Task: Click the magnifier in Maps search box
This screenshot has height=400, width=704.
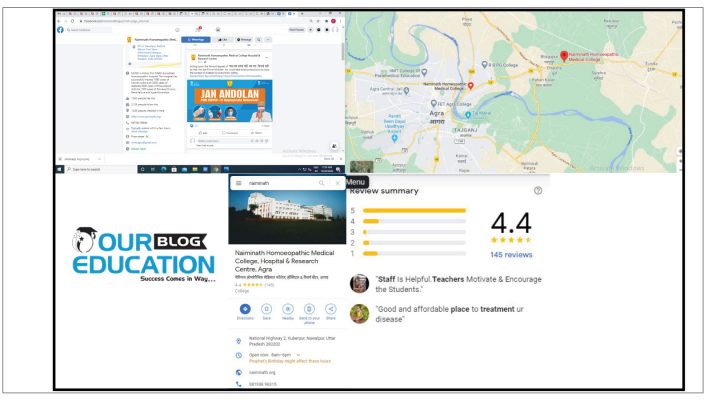Action: [321, 183]
